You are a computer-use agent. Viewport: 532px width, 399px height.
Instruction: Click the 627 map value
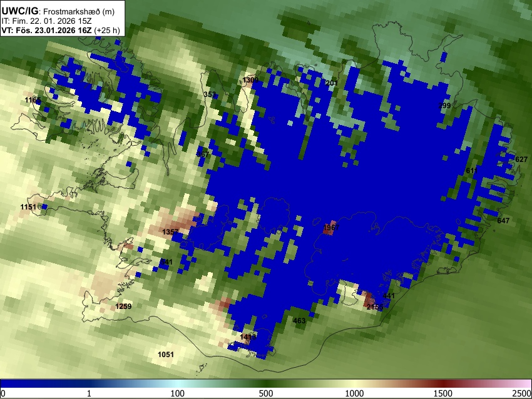(x=521, y=159)
